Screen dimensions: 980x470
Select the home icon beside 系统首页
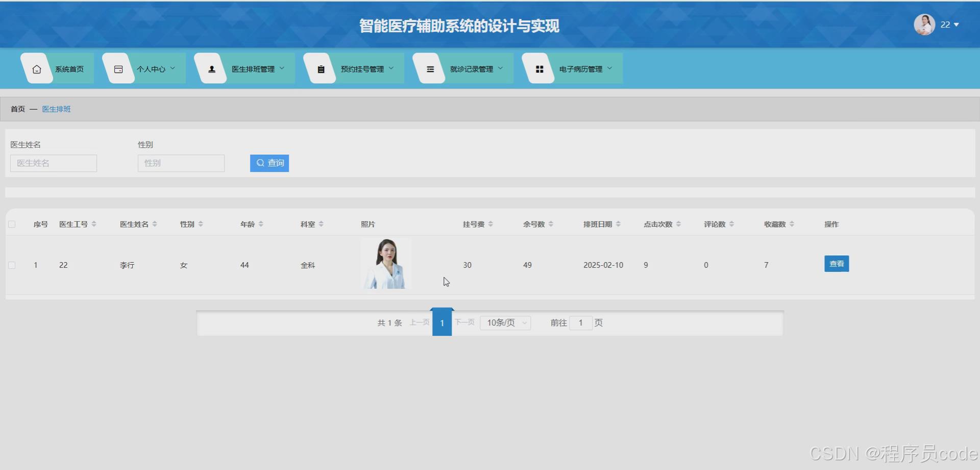(x=36, y=68)
